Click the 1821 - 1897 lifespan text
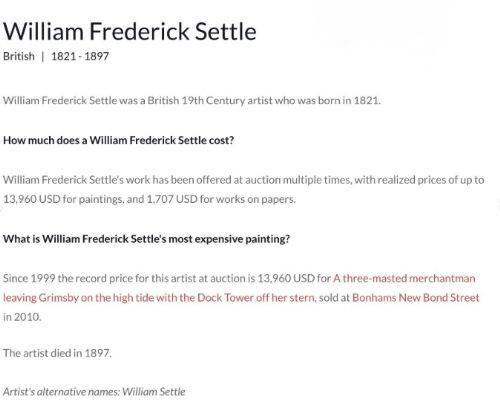 point(80,56)
